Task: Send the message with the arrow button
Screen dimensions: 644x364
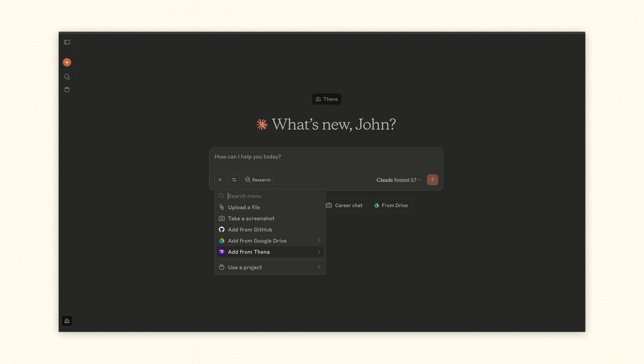Action: click(433, 180)
